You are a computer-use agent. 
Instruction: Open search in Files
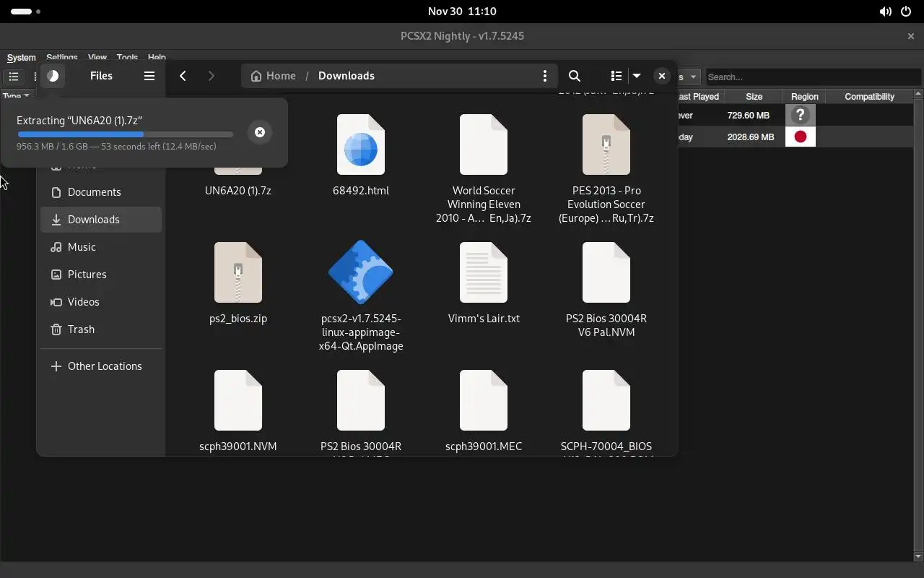tap(575, 76)
